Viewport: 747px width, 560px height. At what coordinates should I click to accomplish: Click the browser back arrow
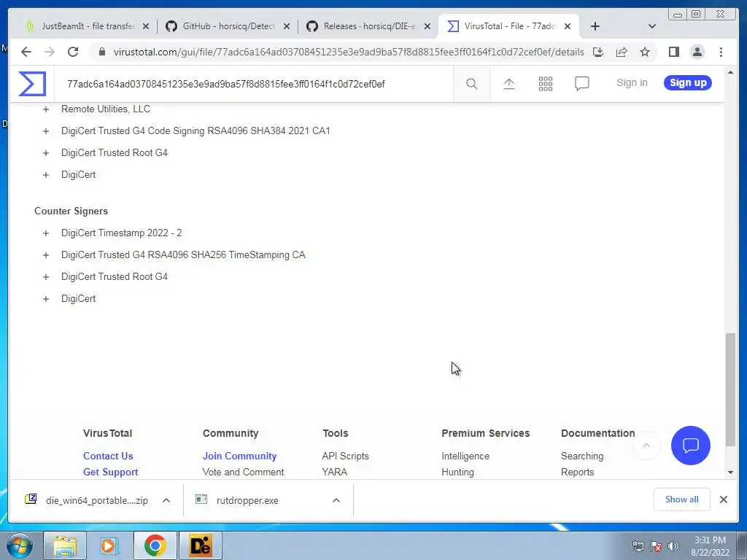[26, 52]
